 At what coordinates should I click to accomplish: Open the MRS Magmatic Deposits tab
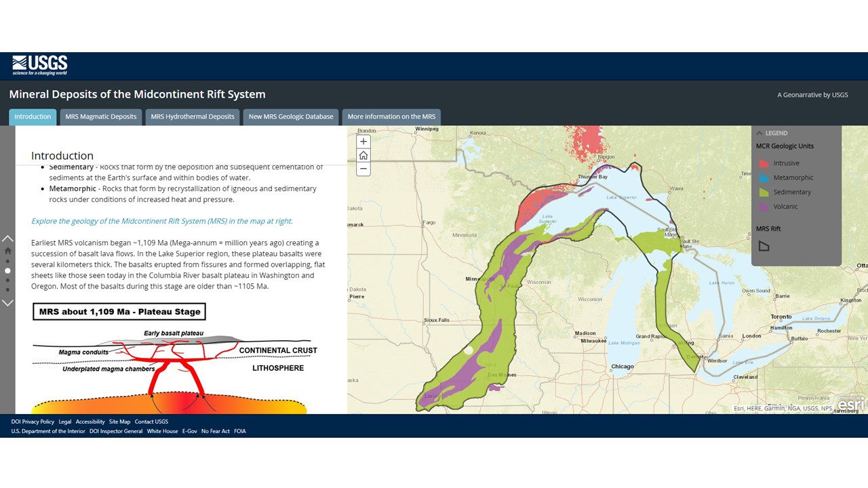coord(101,117)
